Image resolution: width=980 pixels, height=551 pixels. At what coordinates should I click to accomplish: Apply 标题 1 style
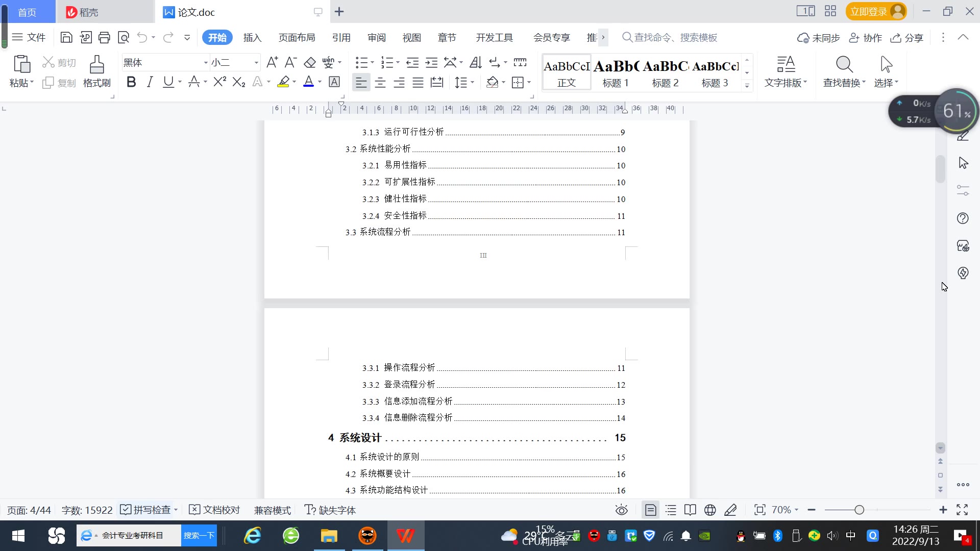coord(616,73)
